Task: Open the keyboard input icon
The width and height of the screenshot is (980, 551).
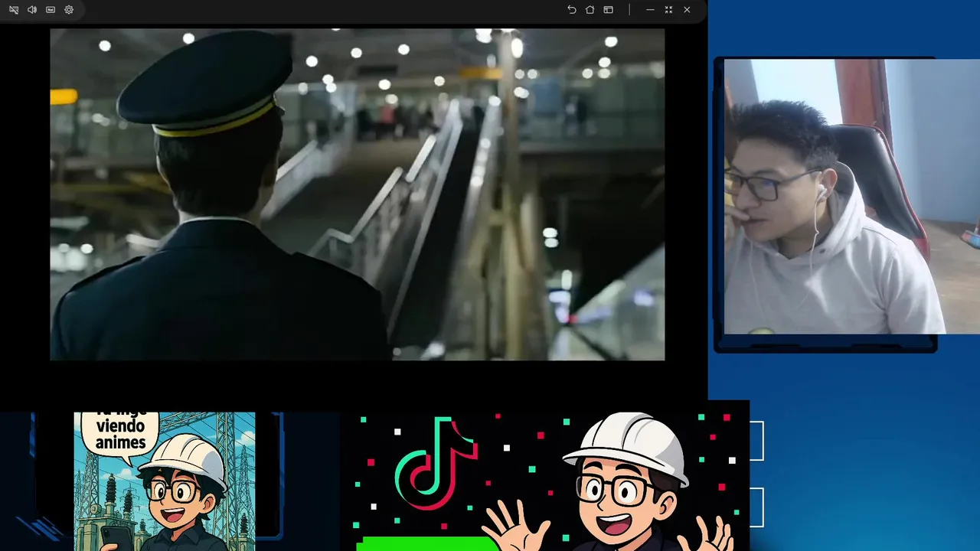Action: tap(51, 10)
